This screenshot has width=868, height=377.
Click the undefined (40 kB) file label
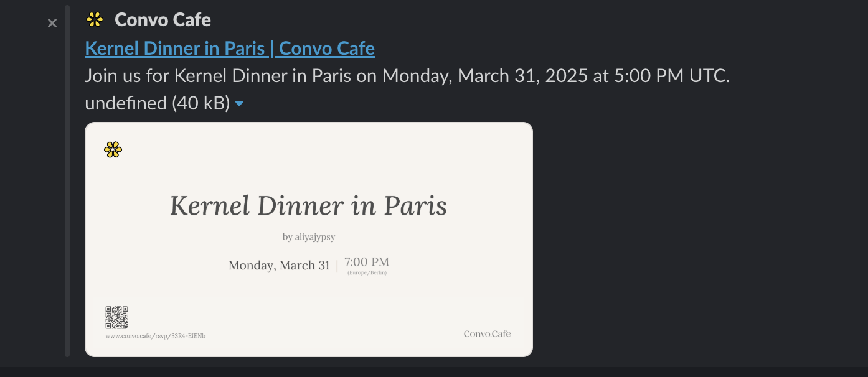click(x=158, y=103)
